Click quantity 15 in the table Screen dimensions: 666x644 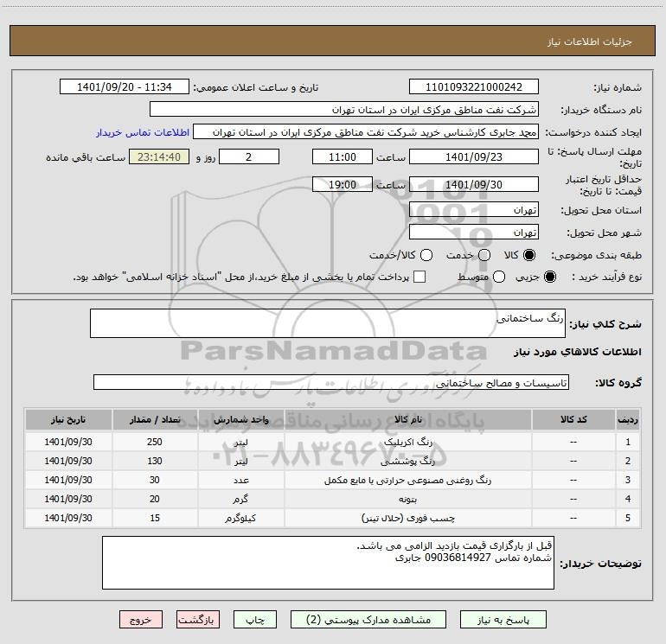pos(155,519)
